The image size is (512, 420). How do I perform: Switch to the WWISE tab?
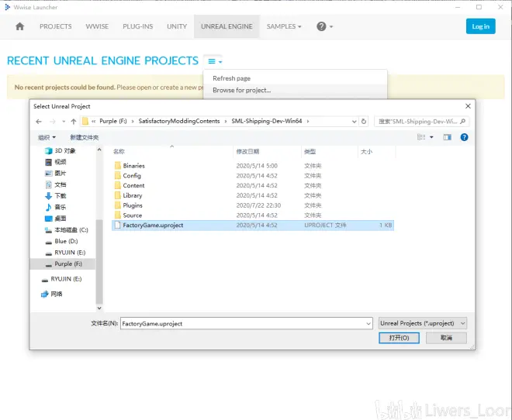coord(97,26)
